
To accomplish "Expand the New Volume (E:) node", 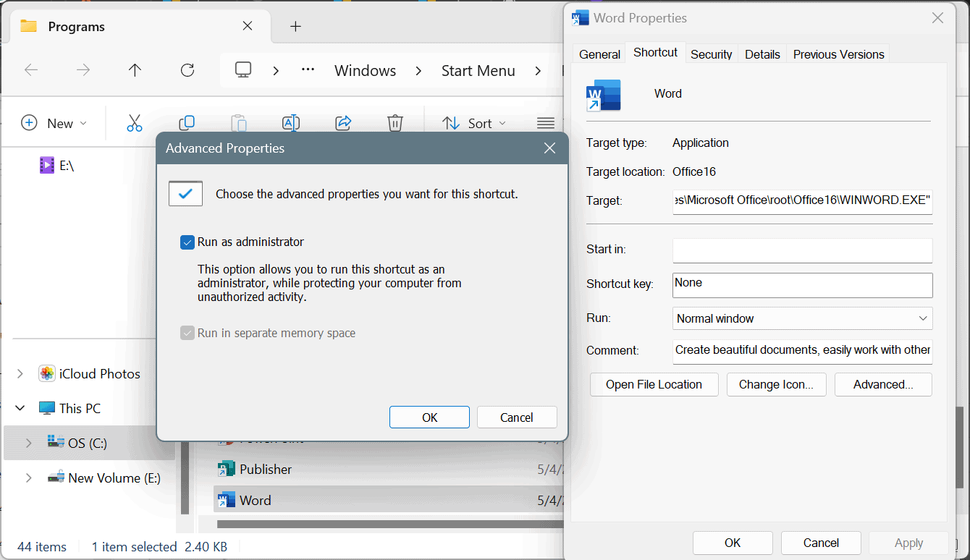I will pos(29,478).
